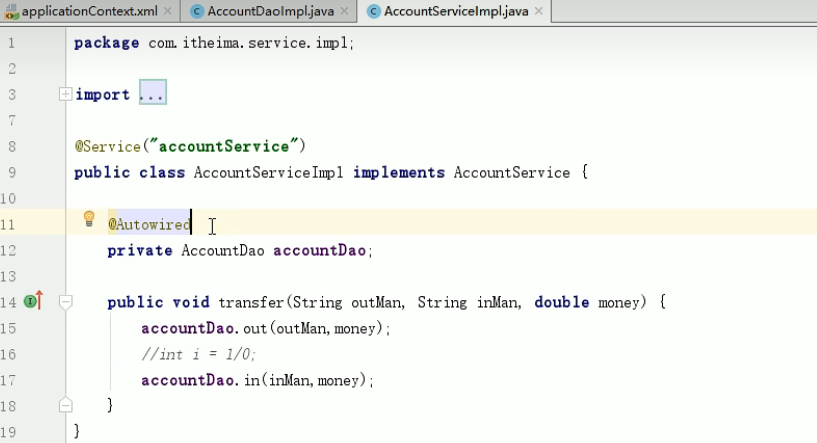Viewport: 817px width, 443px height.
Task: Click the @Service annotation
Action: point(108,146)
